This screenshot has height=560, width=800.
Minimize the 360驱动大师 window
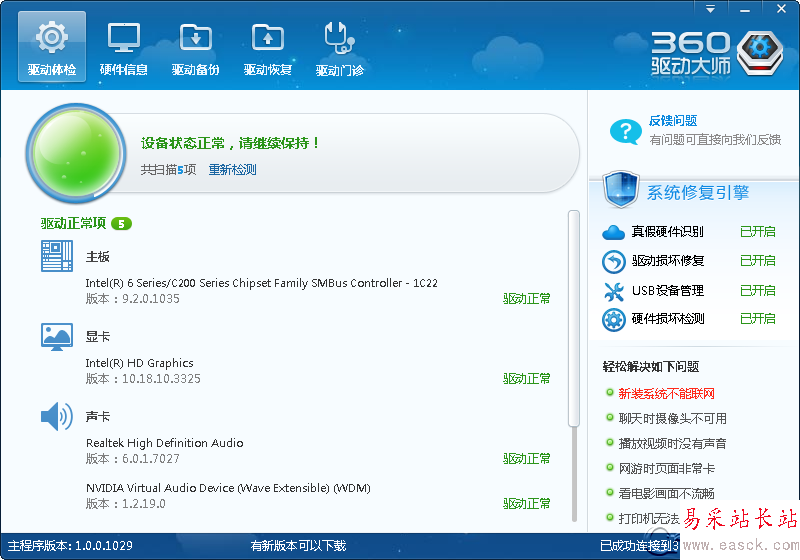(745, 9)
